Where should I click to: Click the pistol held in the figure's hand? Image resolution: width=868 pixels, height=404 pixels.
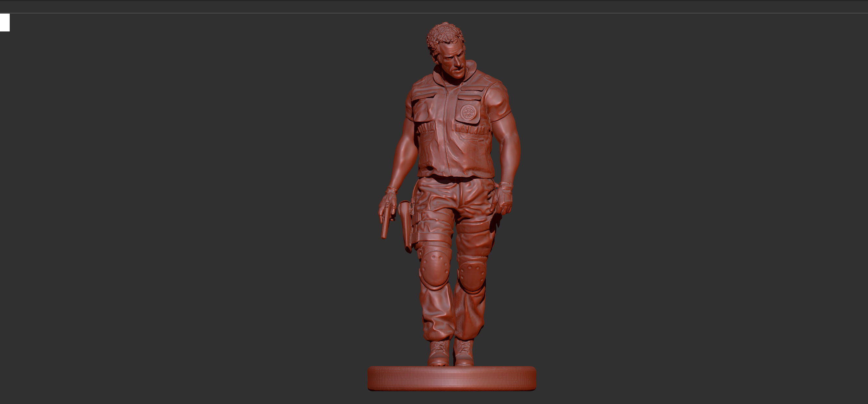pyautogui.click(x=386, y=221)
